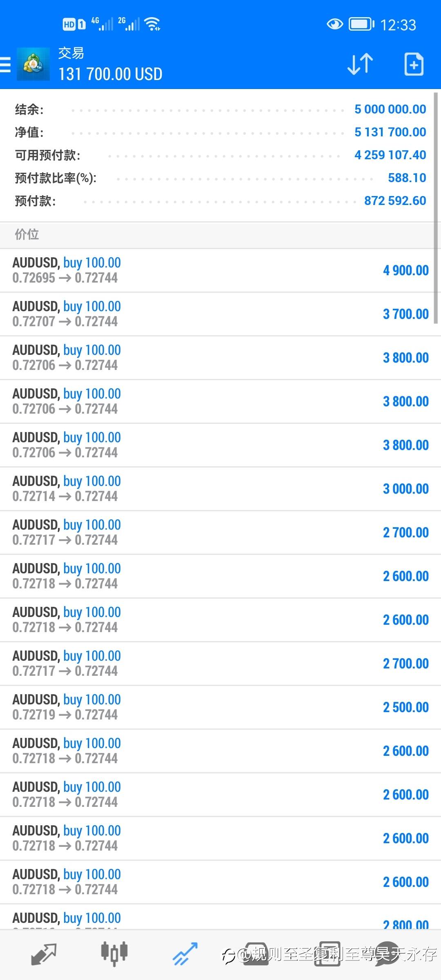Tap the 结余 balance row value
The image size is (441, 980).
tap(390, 109)
